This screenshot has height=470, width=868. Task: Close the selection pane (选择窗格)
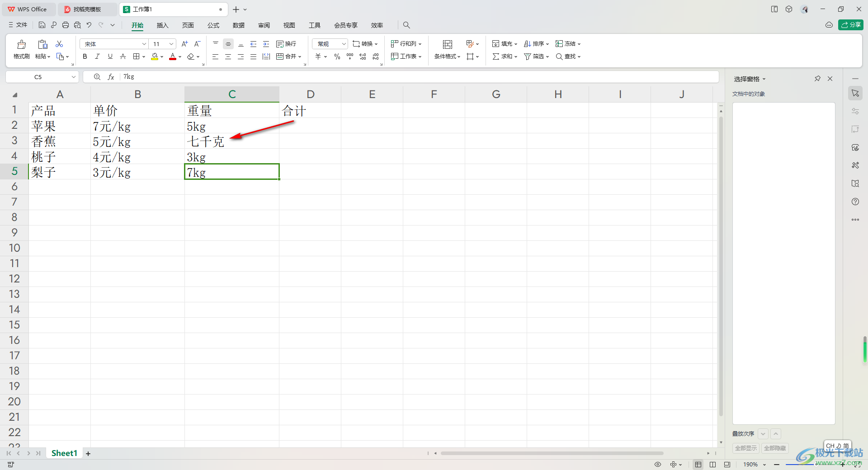pos(830,79)
